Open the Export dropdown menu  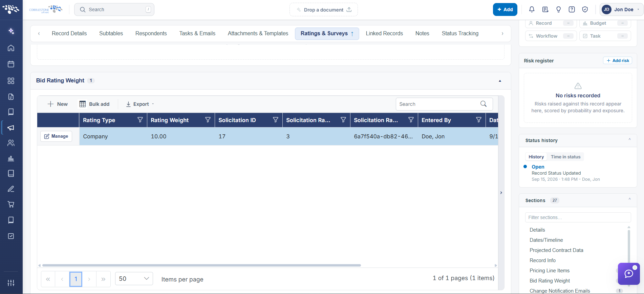coord(140,104)
